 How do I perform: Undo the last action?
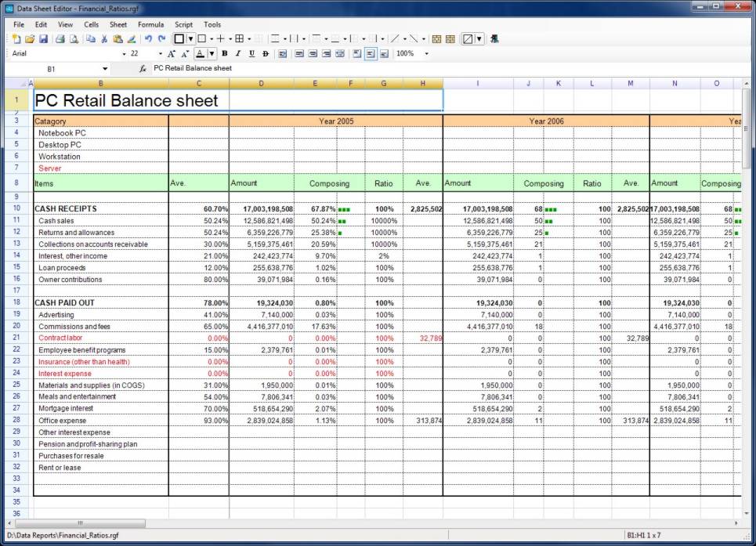148,38
